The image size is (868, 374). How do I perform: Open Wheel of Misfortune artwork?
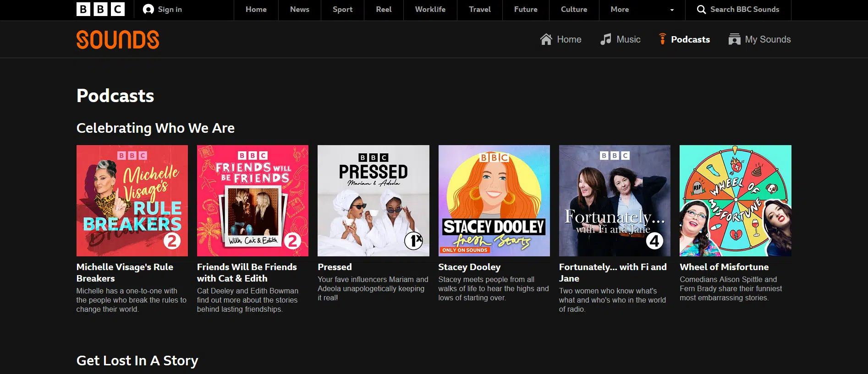tap(736, 201)
